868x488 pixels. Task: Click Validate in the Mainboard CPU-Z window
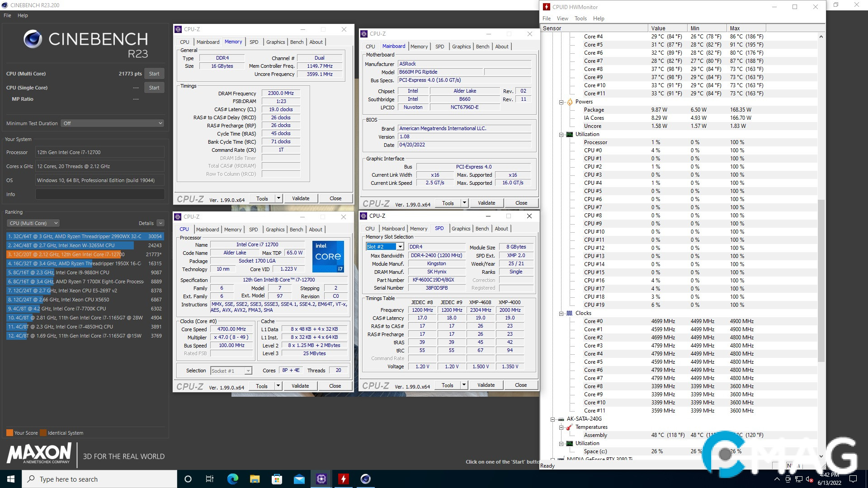coord(486,203)
